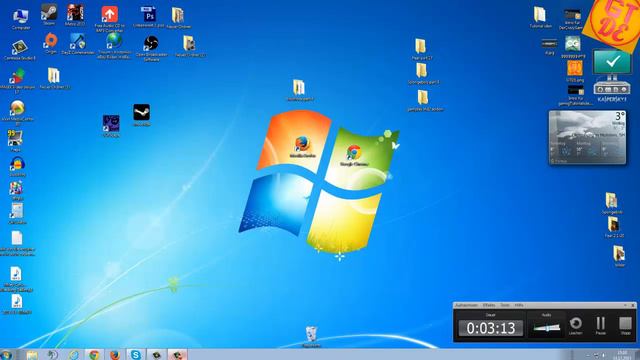This screenshot has height=360, width=640.
Task: Adjust the recorder Audio level slider
Action: pos(547,327)
